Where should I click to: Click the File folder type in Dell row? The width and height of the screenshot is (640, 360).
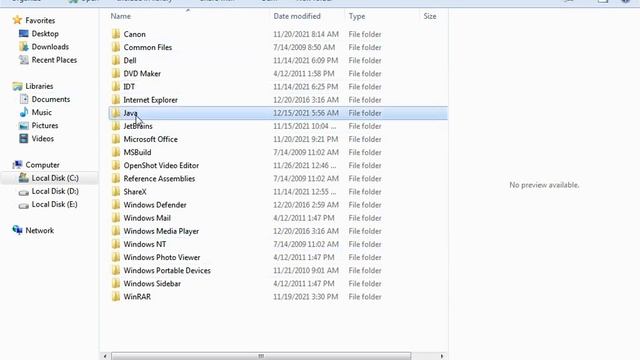(365, 60)
